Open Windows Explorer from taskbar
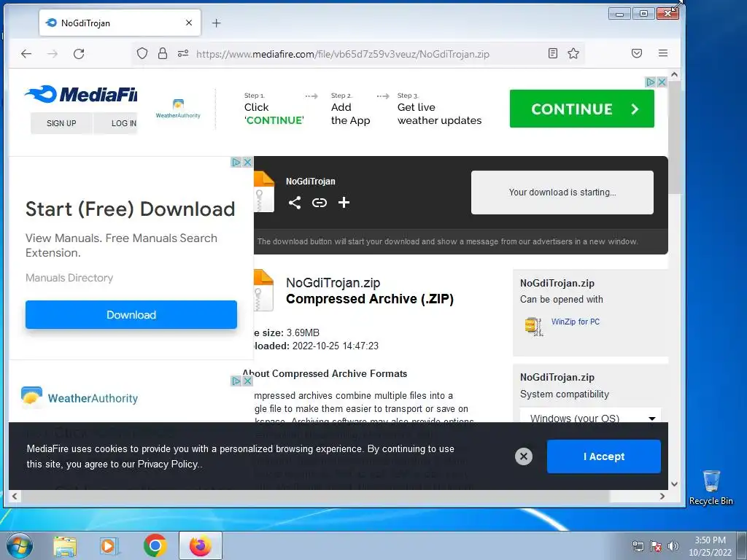 point(65,546)
